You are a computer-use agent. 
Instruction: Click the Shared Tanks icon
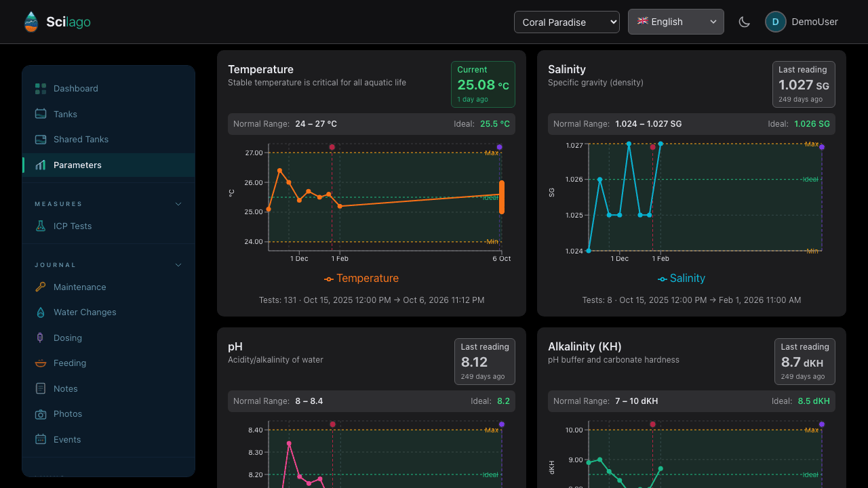[41, 139]
